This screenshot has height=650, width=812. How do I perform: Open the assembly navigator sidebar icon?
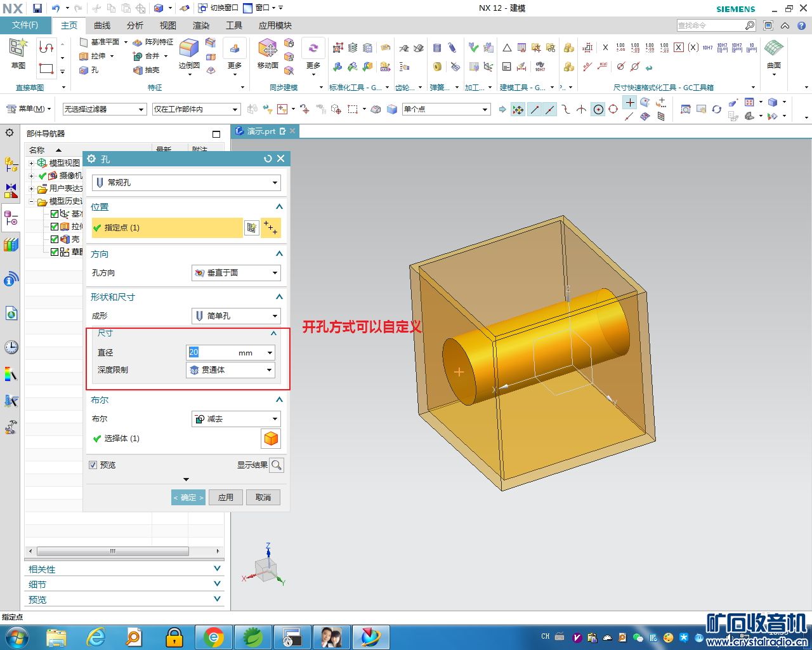pyautogui.click(x=11, y=164)
